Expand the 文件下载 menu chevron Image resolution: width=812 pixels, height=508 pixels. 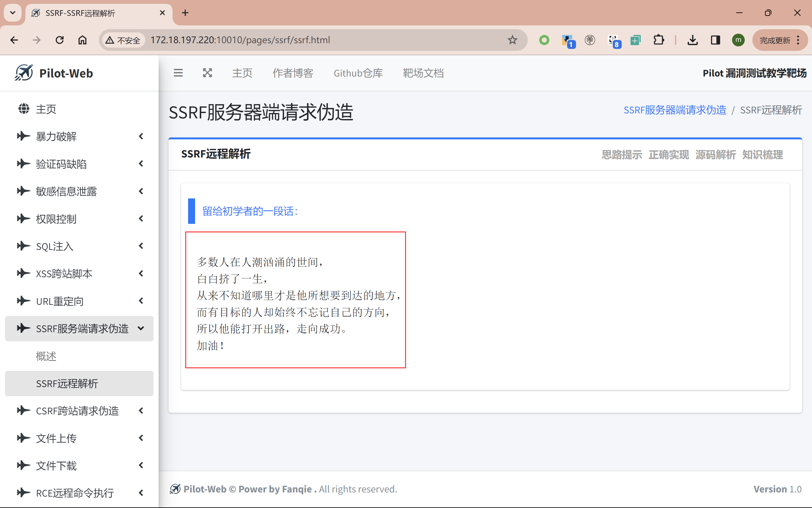click(141, 466)
